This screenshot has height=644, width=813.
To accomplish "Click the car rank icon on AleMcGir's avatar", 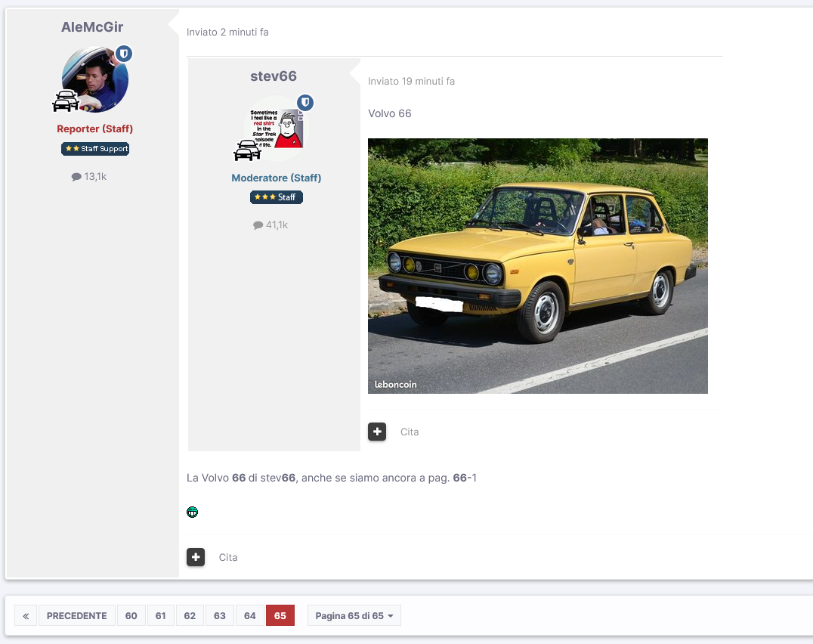I will tap(66, 101).
